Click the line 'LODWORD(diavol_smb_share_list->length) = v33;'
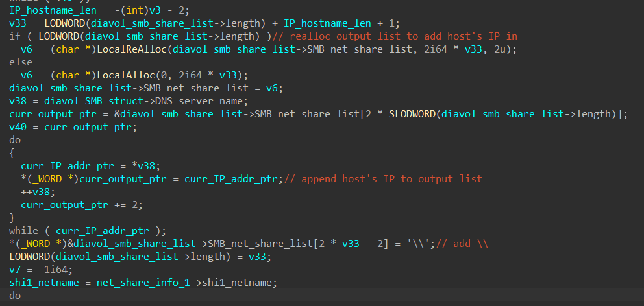Screen dimensions: 644x306 [140, 257]
